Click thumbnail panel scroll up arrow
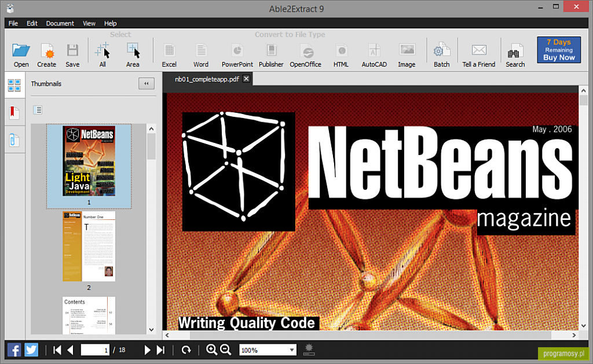The width and height of the screenshot is (593, 364). click(x=151, y=129)
